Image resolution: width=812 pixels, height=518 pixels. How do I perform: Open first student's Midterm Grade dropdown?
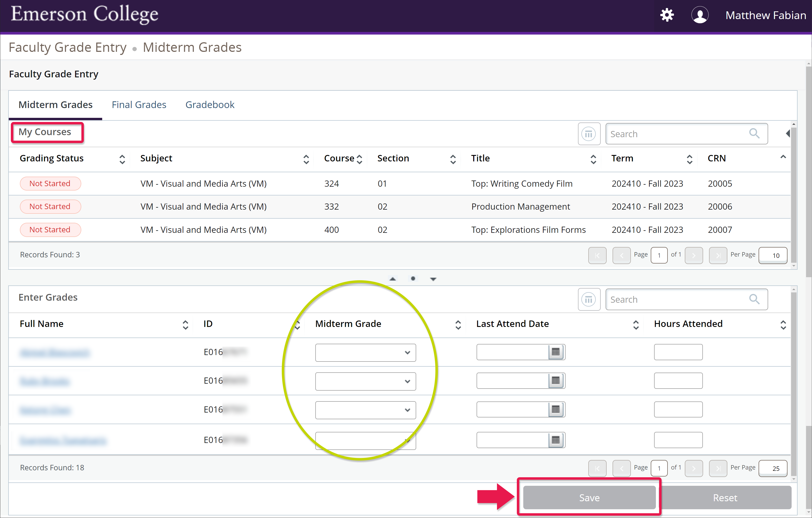(x=365, y=352)
